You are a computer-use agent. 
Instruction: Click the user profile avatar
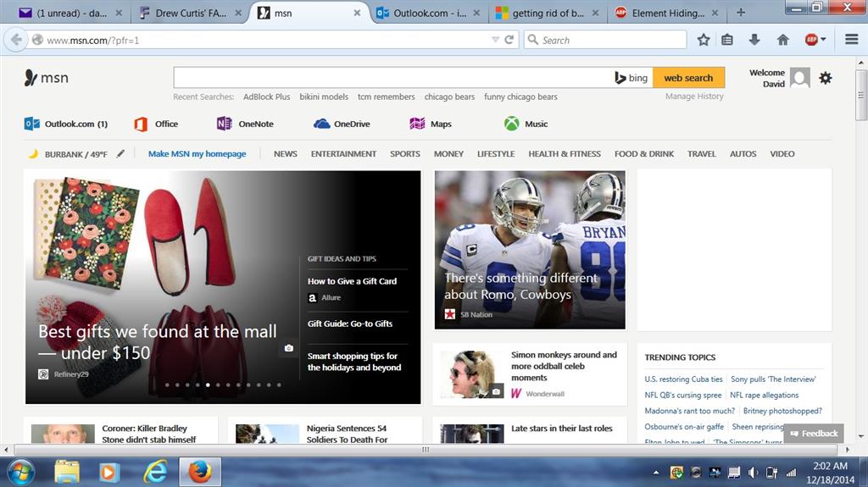800,78
